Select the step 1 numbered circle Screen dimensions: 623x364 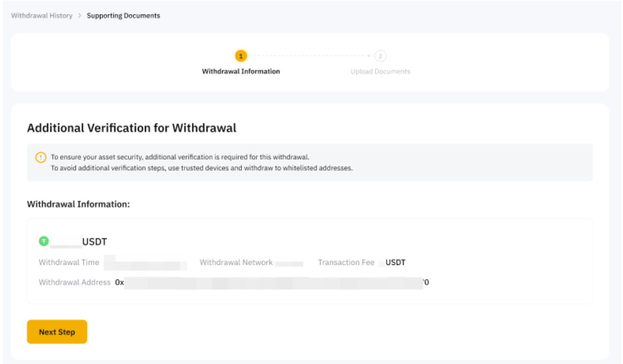tap(241, 56)
